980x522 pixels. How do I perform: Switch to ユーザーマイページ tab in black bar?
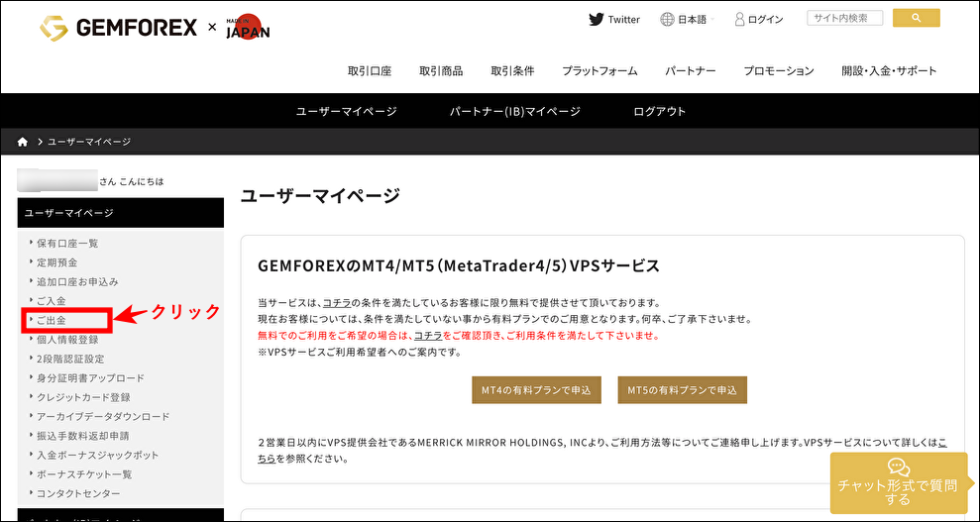(346, 111)
